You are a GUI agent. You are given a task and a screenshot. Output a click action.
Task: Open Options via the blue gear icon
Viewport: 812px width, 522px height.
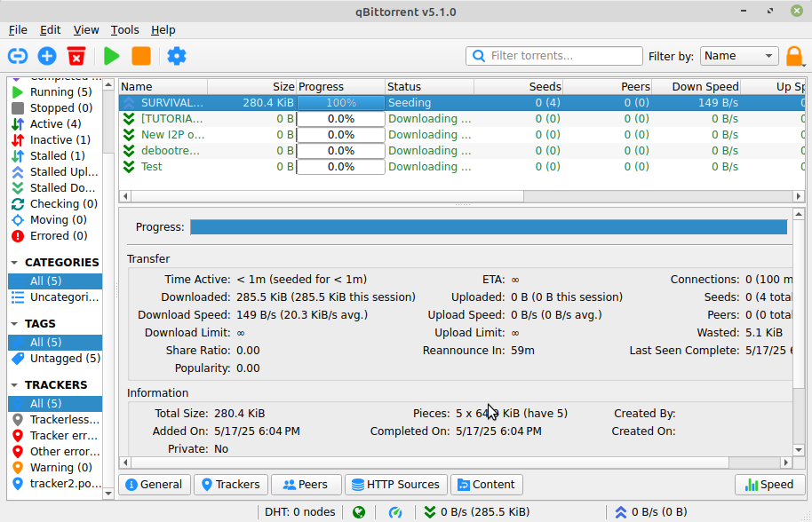point(177,56)
